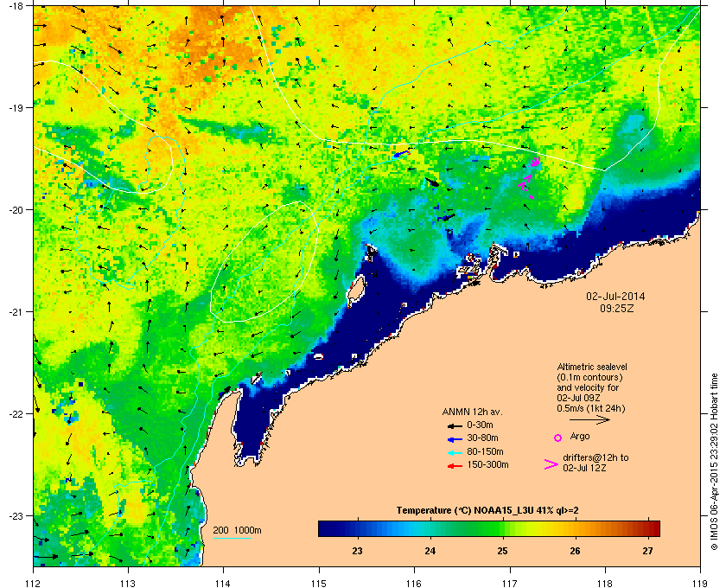Click the '150-300m' depth label
726x588 pixels.
487,464
